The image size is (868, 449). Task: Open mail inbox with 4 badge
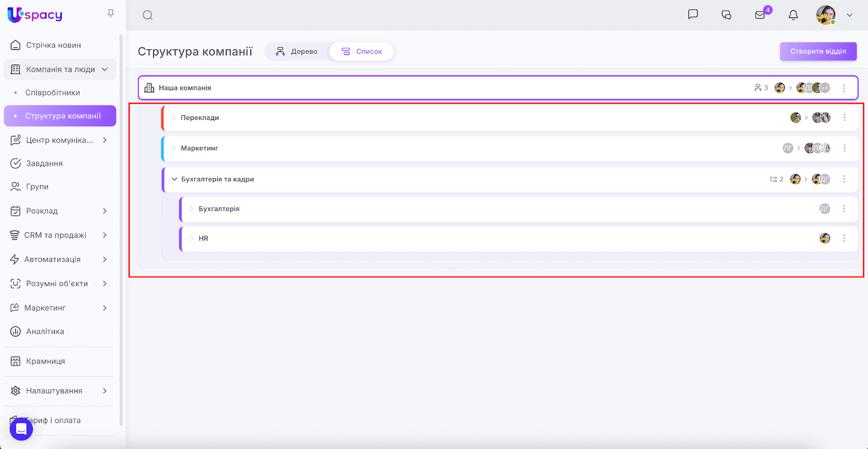pyautogui.click(x=760, y=15)
